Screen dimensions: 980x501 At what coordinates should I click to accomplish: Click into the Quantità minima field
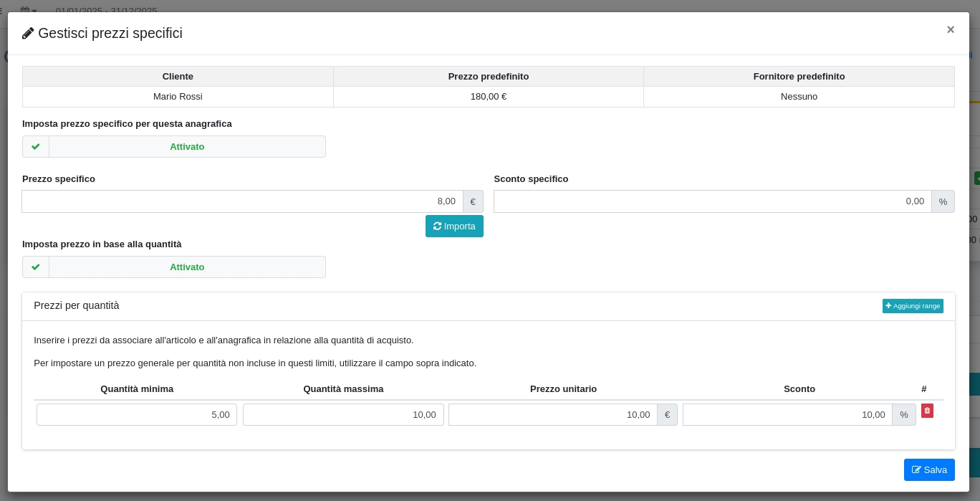[137, 415]
